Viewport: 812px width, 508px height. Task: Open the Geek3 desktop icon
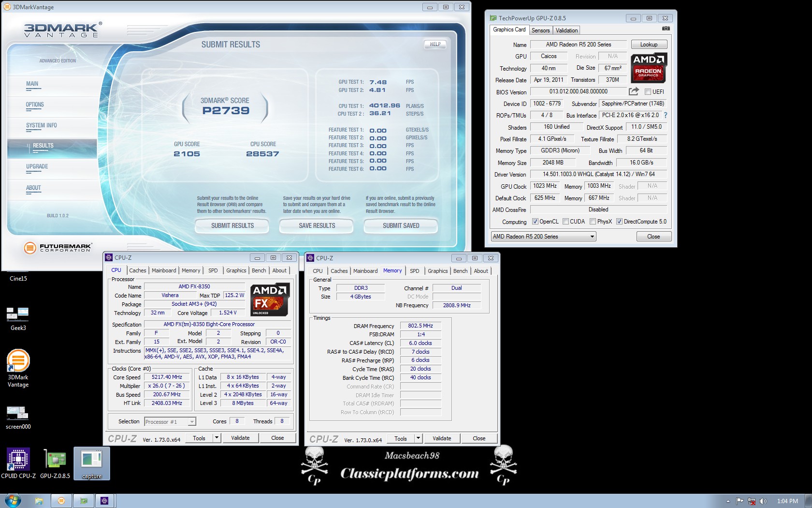pos(18,319)
